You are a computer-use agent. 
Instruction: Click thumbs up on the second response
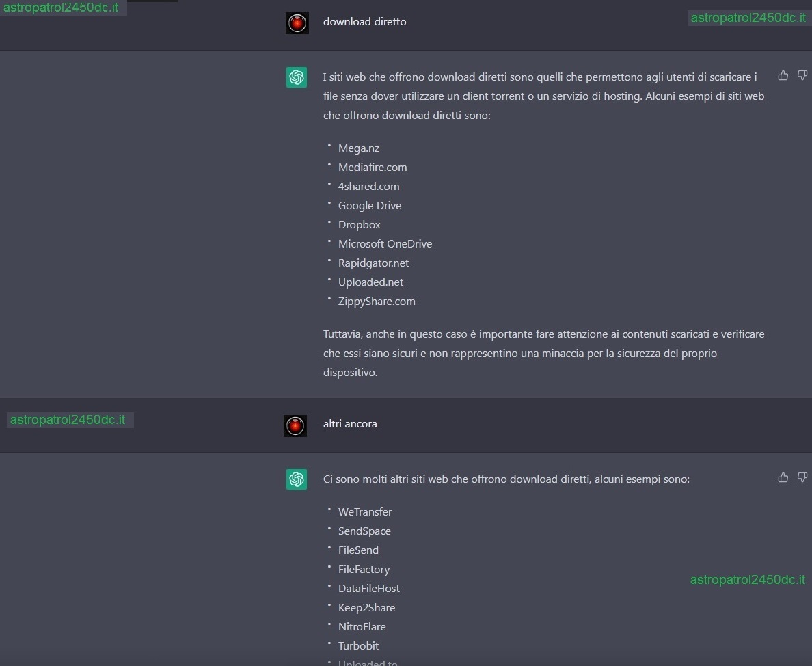point(783,477)
